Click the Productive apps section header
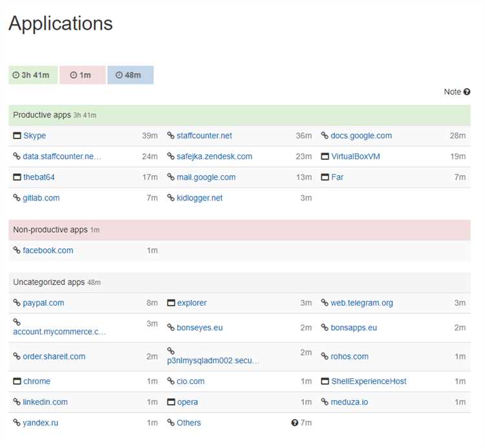This screenshot has width=485, height=448. pyautogui.click(x=240, y=115)
